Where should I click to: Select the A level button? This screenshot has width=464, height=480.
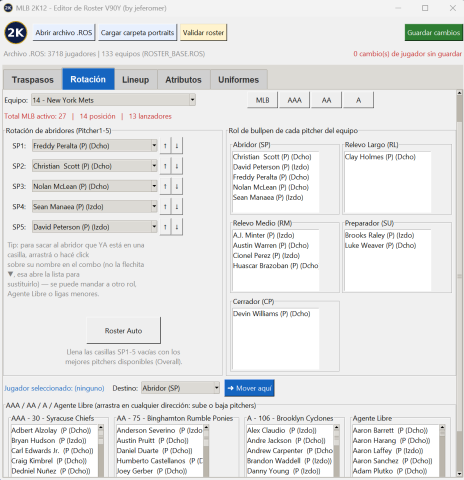click(359, 100)
